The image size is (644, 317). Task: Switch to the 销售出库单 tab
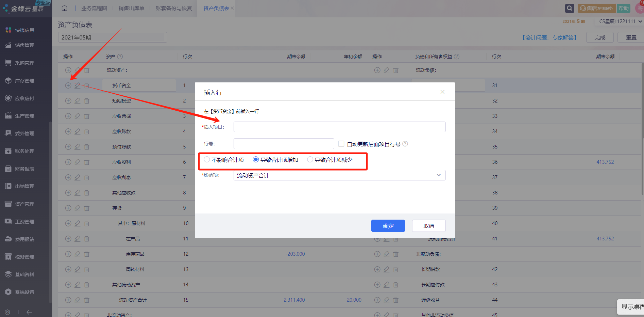click(131, 8)
